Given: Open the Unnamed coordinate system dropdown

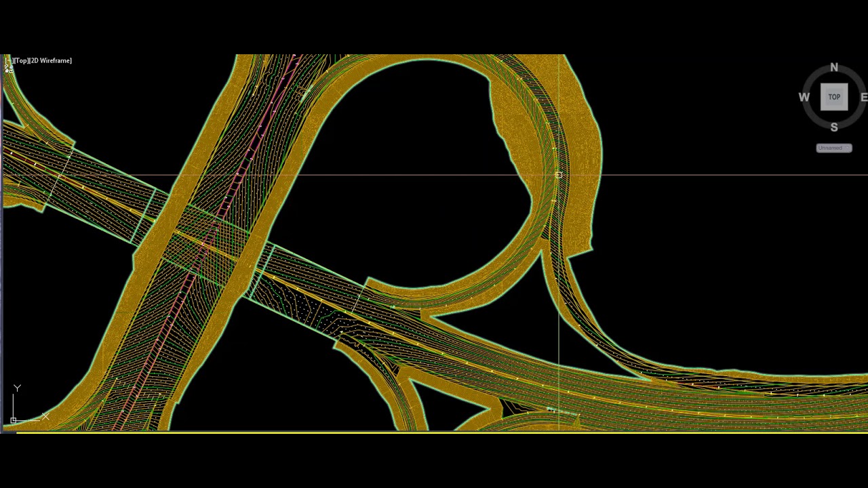Looking at the screenshot, I should point(834,148).
